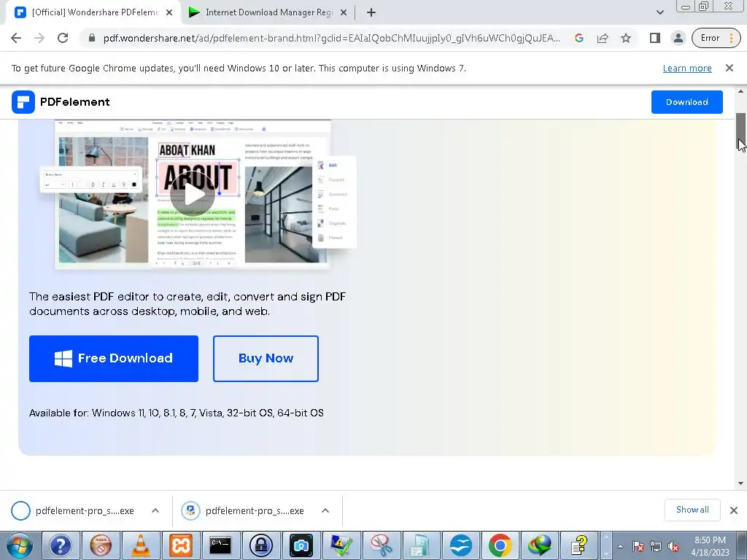Open the Help question mark taskbar icon

pos(61,545)
